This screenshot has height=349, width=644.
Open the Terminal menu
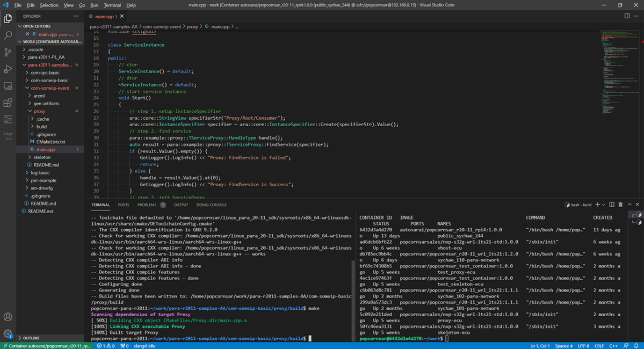(112, 5)
